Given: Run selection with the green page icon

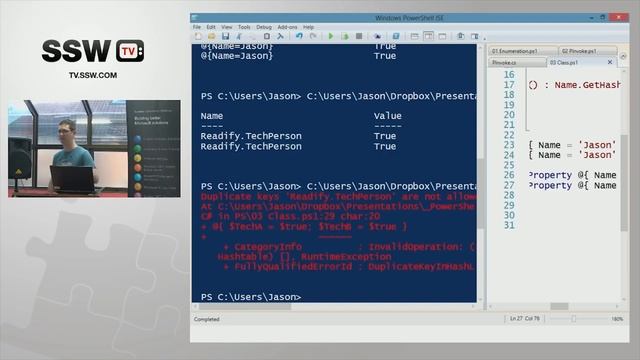Looking at the screenshot, I should coord(345,36).
